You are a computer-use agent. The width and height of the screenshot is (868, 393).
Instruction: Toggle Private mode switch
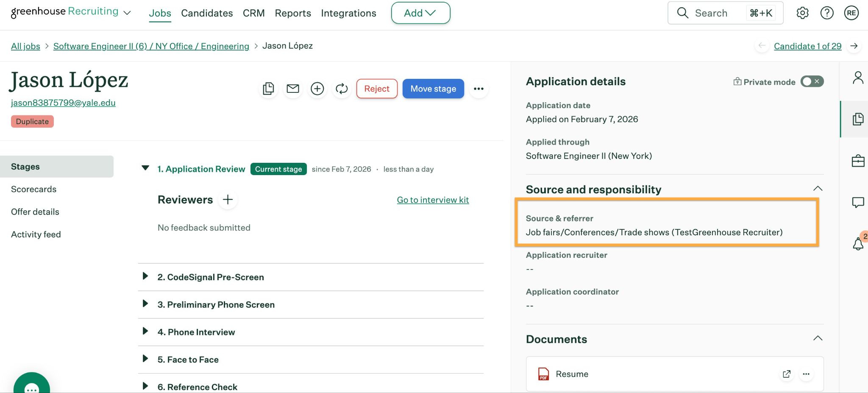click(x=812, y=81)
